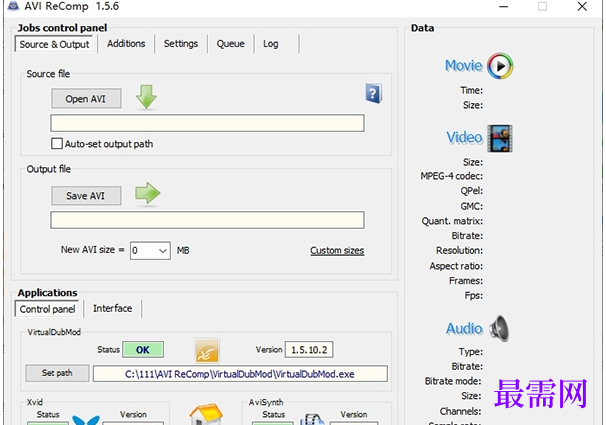Enable the Auto-set output path checkbox
The width and height of the screenshot is (606, 425).
coord(57,144)
